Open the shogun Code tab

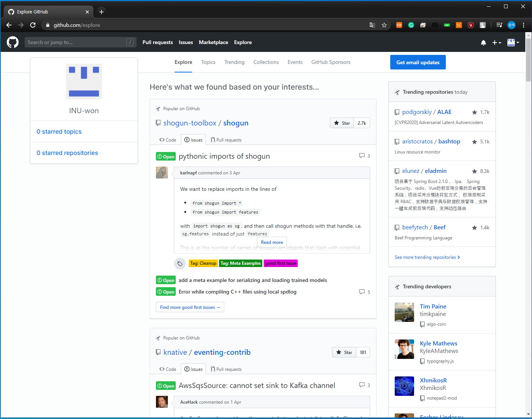point(168,140)
